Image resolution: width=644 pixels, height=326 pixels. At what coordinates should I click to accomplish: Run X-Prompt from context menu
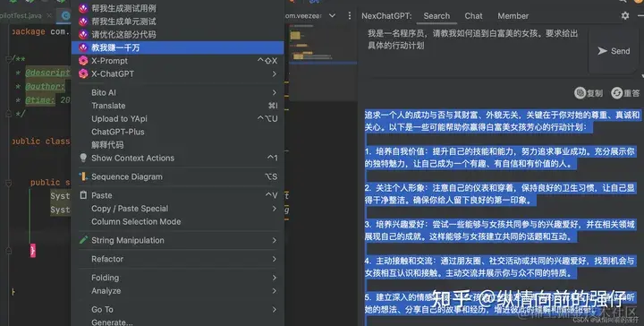(177, 61)
